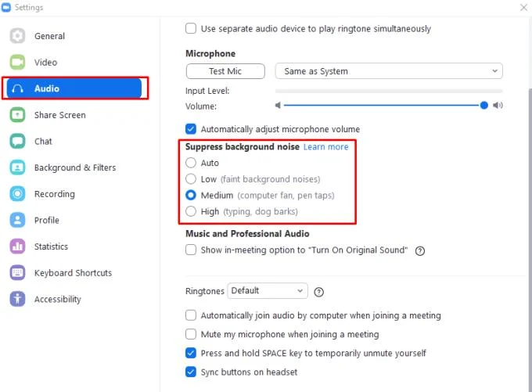532x392 pixels.
Task: Select the Video camera icon
Action: (17, 62)
